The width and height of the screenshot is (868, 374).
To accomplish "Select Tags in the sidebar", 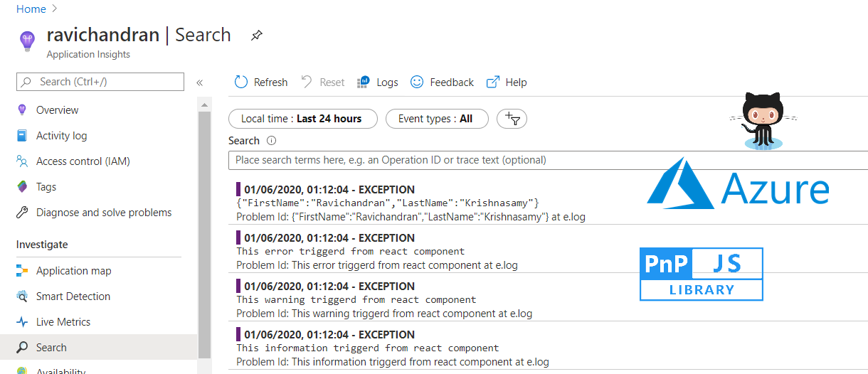I will tap(46, 187).
